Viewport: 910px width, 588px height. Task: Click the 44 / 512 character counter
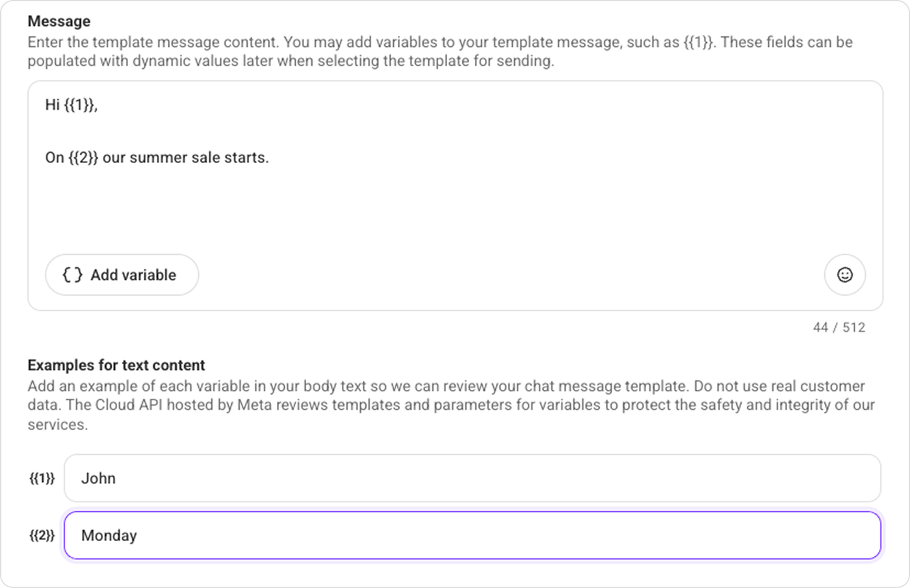tap(838, 327)
